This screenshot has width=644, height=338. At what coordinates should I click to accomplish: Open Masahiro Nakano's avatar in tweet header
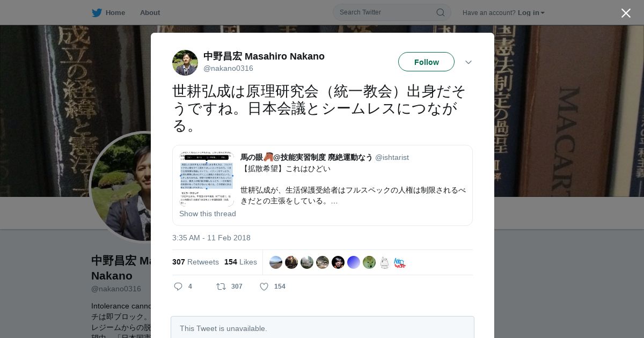coord(185,63)
